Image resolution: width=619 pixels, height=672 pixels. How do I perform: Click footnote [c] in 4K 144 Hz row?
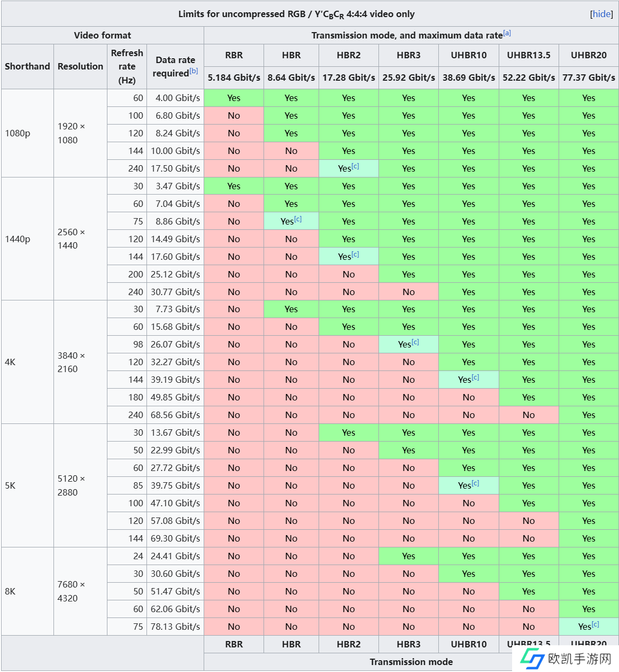click(x=475, y=377)
